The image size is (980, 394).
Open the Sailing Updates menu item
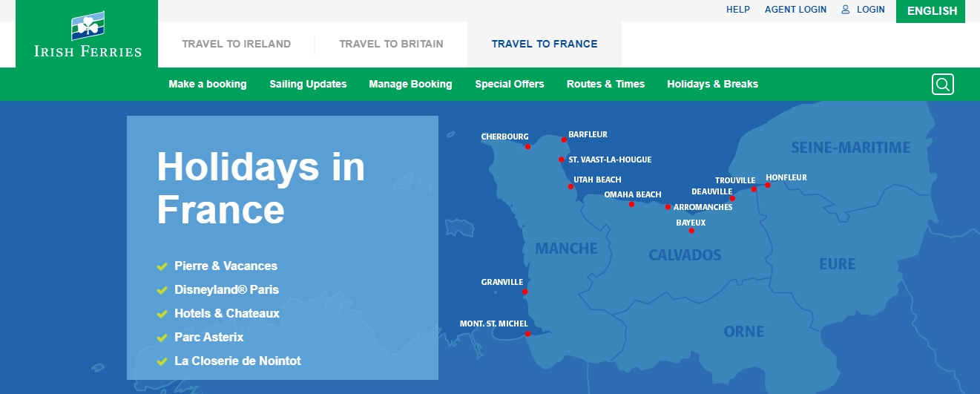308,84
